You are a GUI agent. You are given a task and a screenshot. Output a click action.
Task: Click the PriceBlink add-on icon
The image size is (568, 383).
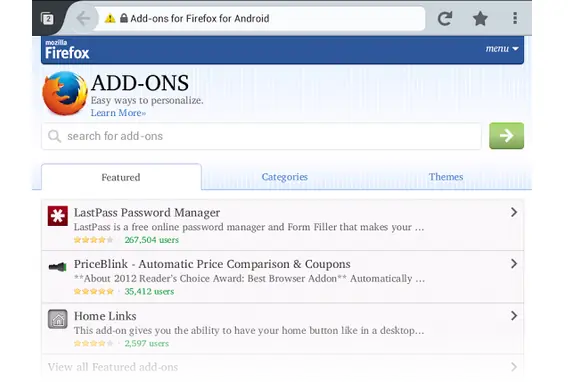58,267
